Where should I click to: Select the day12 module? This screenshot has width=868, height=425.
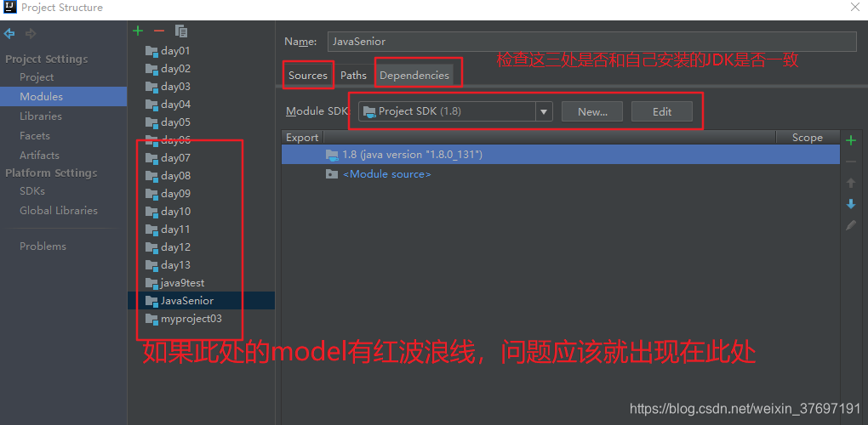(x=175, y=247)
